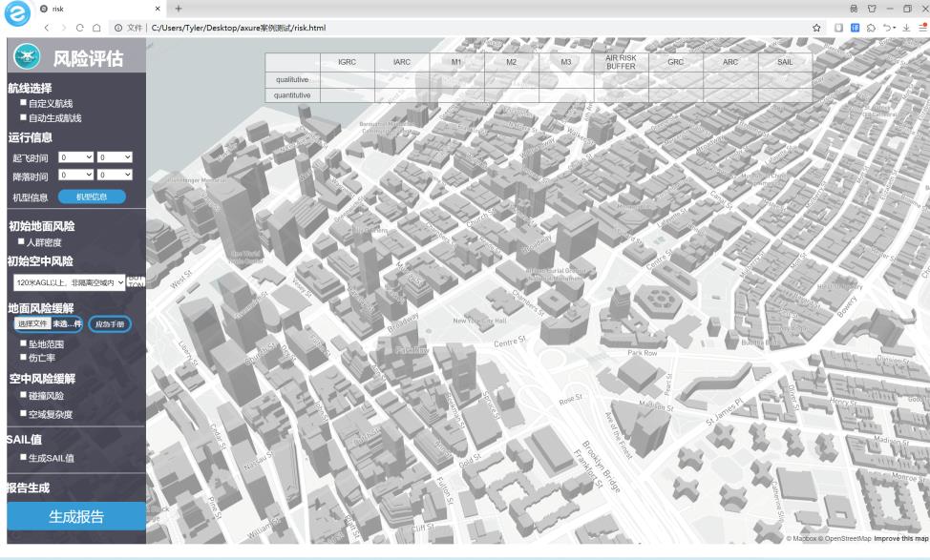Screen dimensions: 930x560
Task: Click the New York City Hall map label
Action: coord(480,321)
